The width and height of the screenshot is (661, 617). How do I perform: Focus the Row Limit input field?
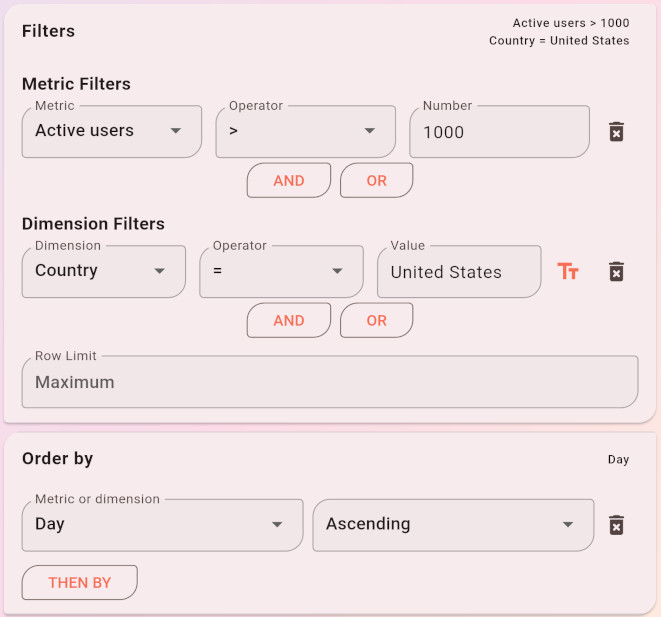coord(329,382)
